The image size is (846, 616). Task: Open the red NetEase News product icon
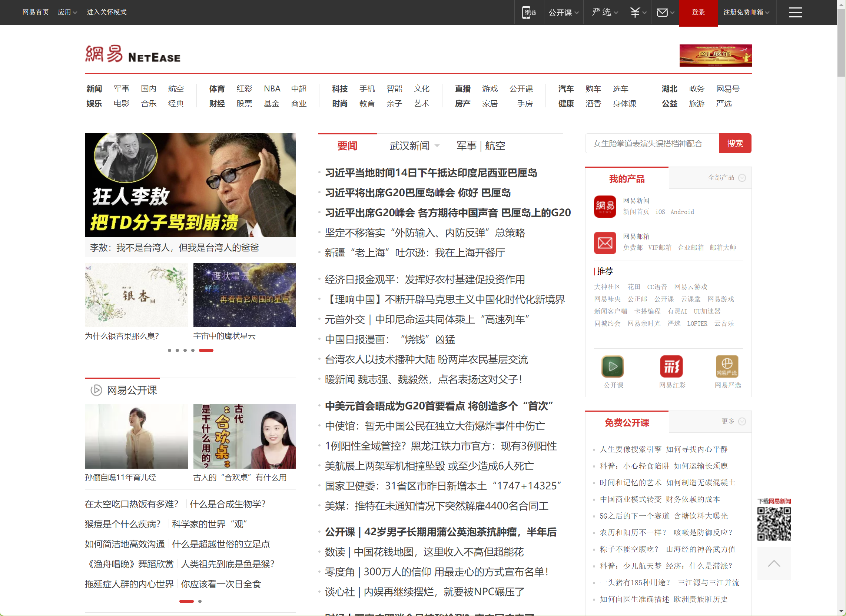[x=604, y=206]
